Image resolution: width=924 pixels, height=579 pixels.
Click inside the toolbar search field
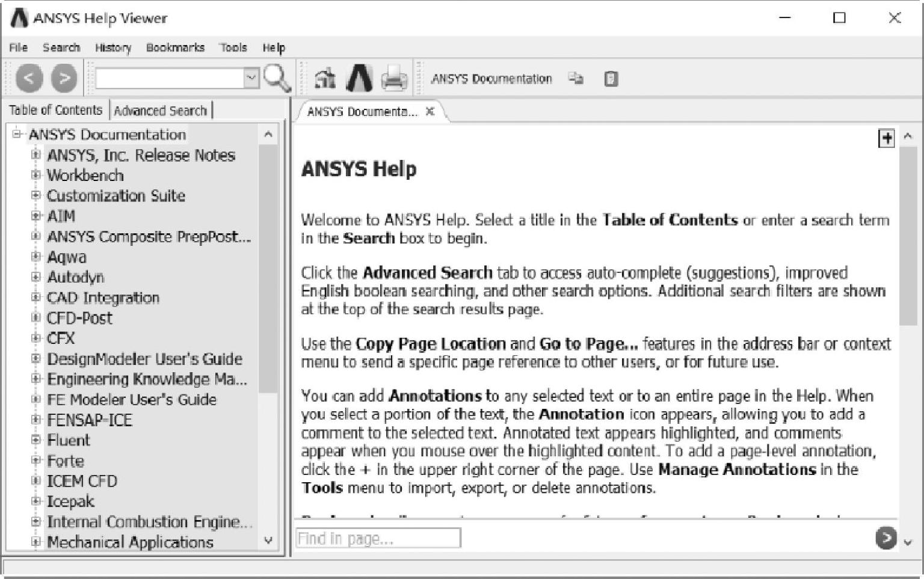[170, 78]
